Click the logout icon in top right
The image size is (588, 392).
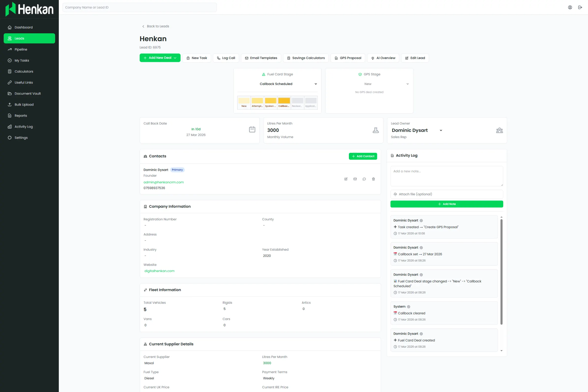click(x=580, y=7)
